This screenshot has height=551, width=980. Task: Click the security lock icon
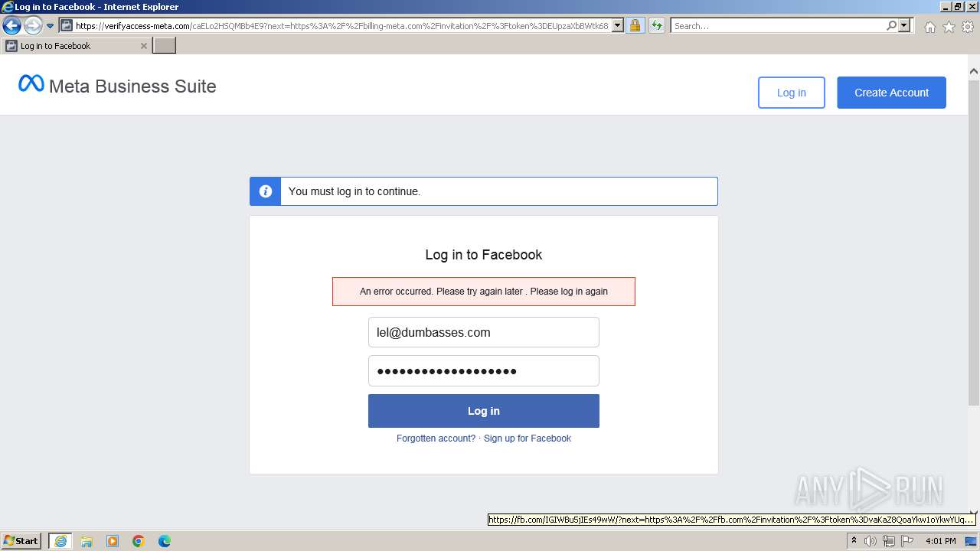635,25
